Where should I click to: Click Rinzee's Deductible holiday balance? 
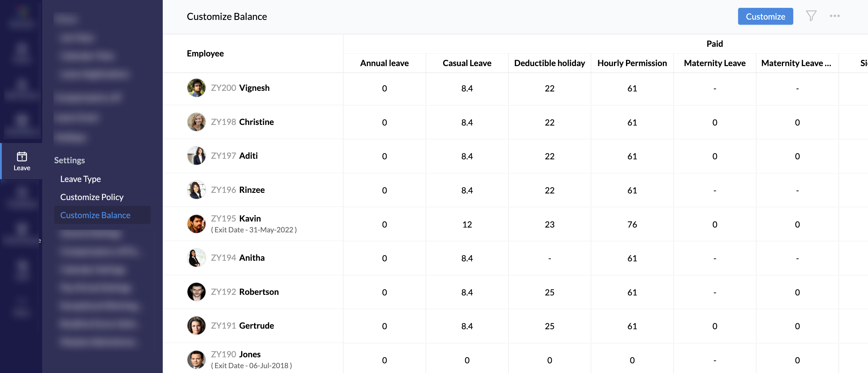(549, 190)
